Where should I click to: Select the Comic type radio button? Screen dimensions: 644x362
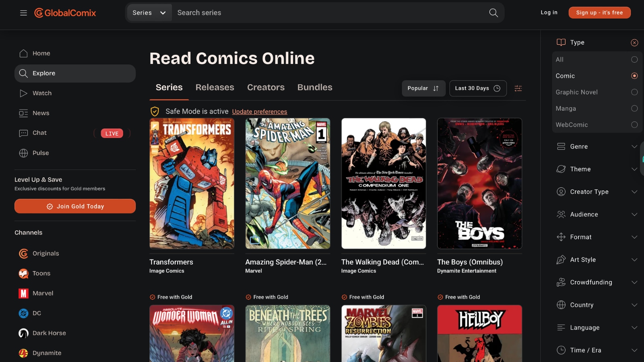pos(634,76)
